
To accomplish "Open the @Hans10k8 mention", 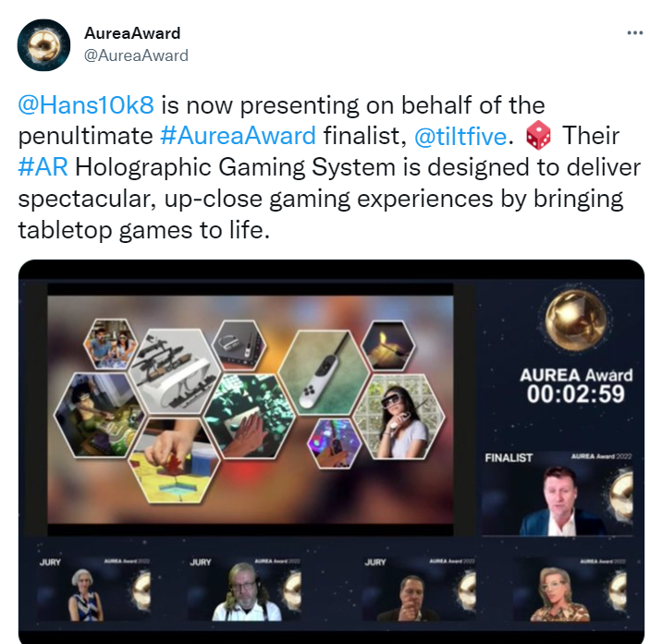I will [86, 104].
